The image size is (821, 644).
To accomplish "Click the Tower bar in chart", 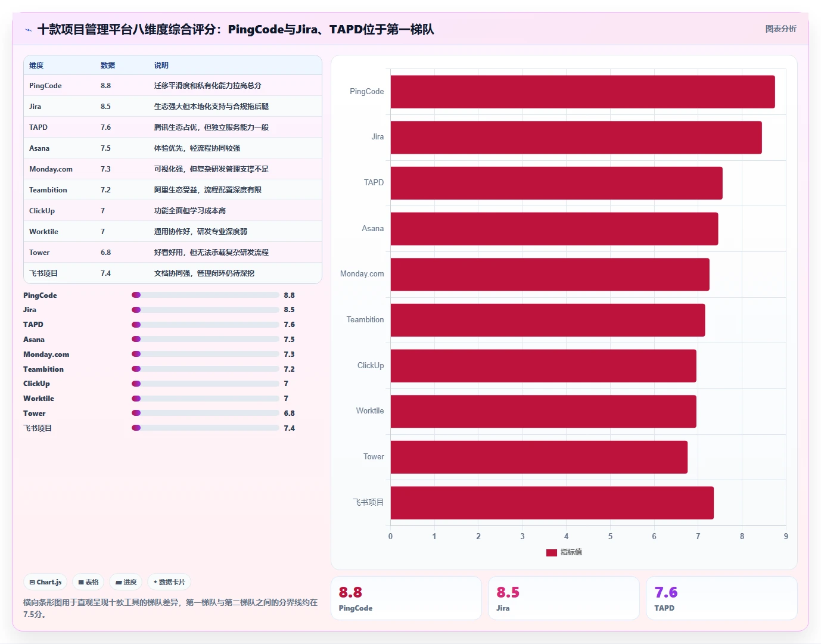I will click(539, 457).
